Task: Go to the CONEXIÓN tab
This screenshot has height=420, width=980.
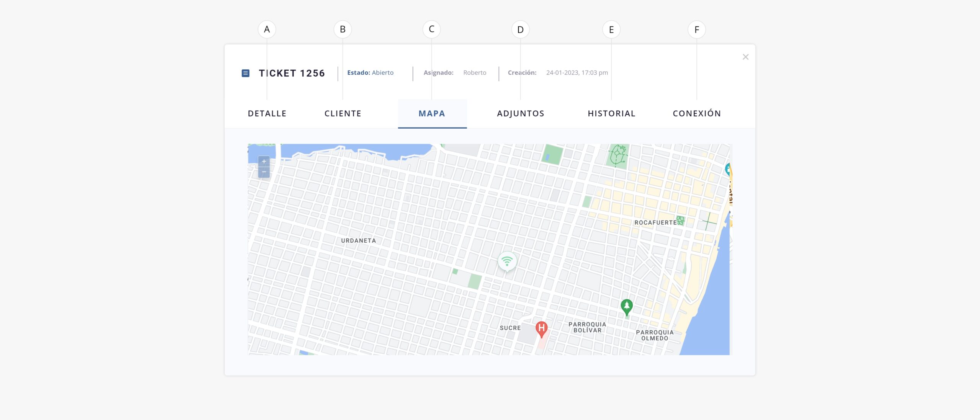Action: point(697,113)
